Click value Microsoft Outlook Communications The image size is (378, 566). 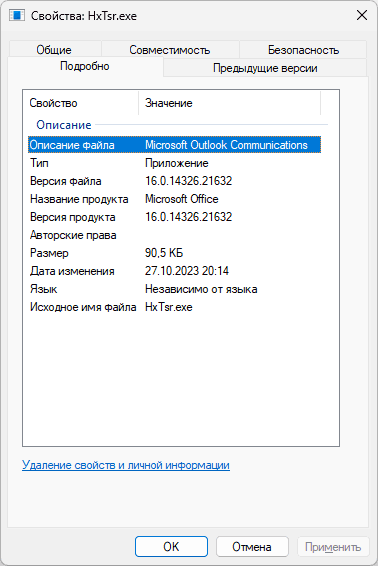coord(226,145)
